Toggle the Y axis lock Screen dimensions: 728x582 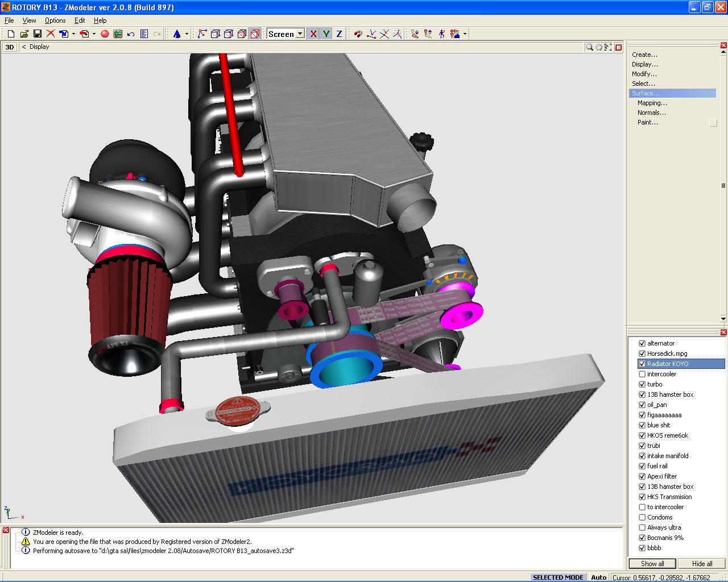pos(326,34)
